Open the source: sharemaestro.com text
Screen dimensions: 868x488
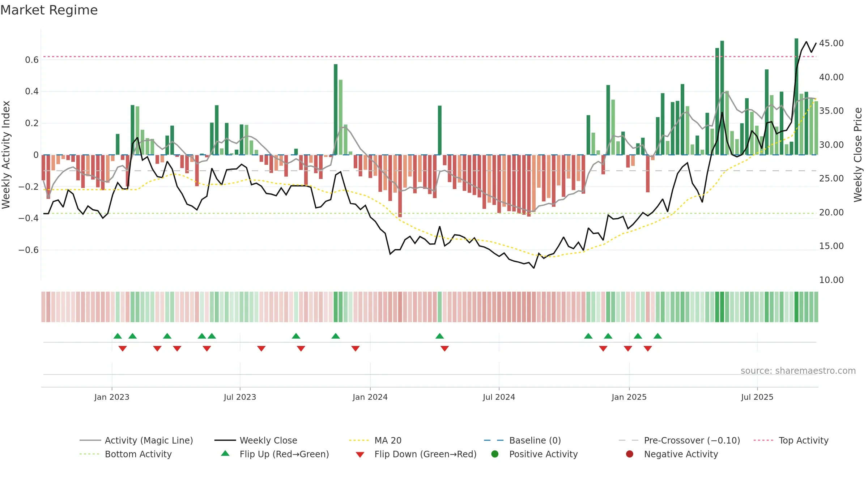point(798,371)
